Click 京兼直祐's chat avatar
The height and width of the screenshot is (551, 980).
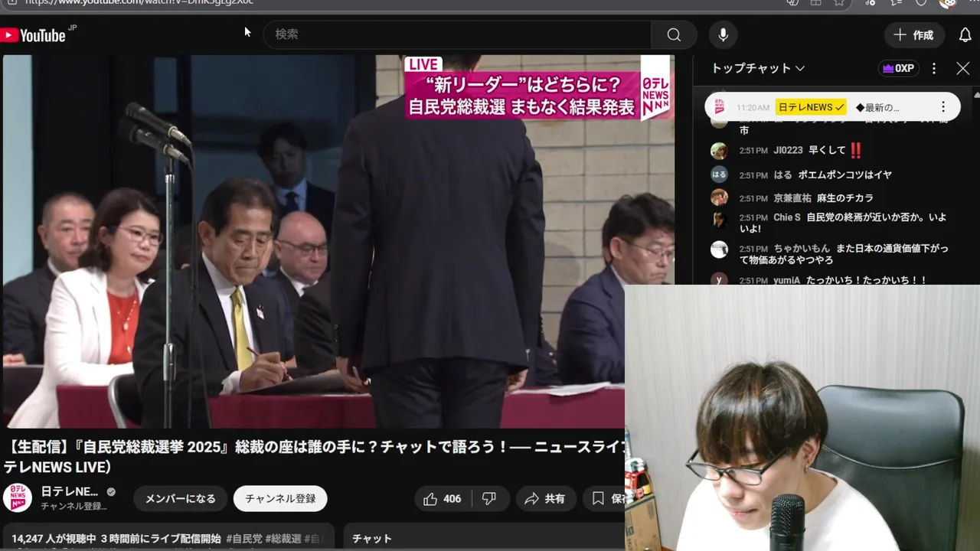(719, 197)
